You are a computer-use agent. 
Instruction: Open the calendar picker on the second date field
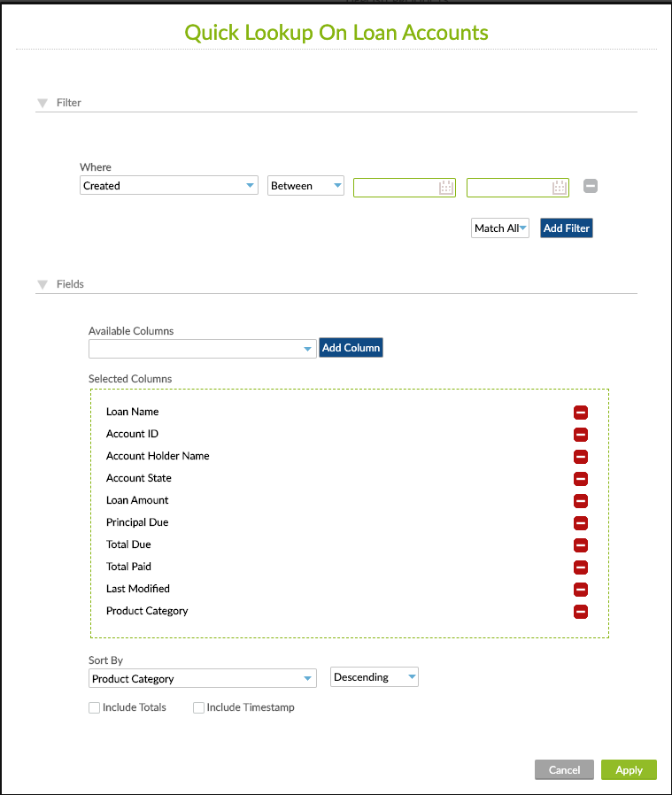(x=560, y=187)
